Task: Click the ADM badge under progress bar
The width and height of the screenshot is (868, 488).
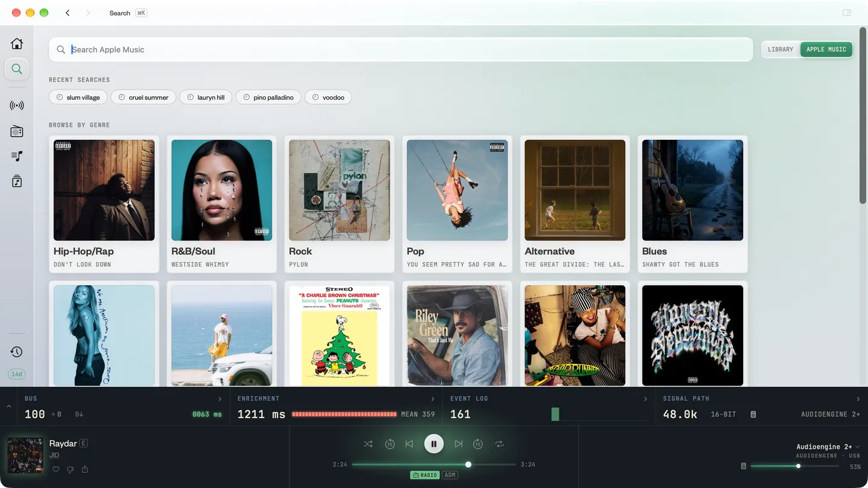Action: click(450, 475)
